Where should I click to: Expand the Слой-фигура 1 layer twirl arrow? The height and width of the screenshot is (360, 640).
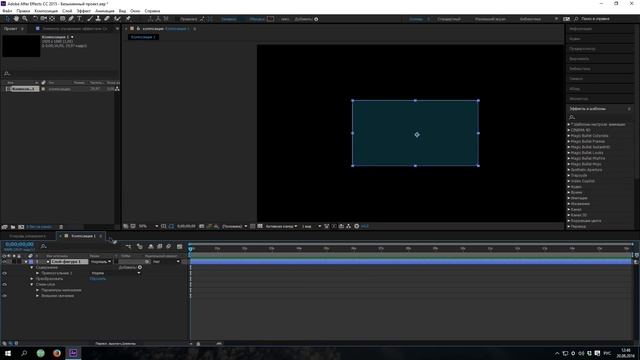point(26,262)
